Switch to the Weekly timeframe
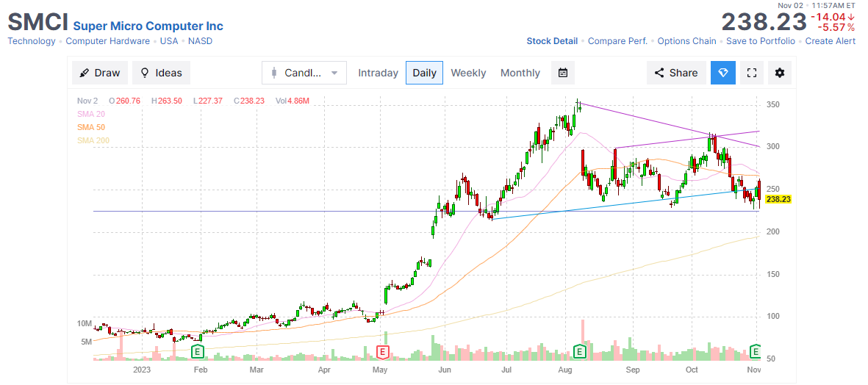Image resolution: width=868 pixels, height=385 pixels. coord(468,73)
